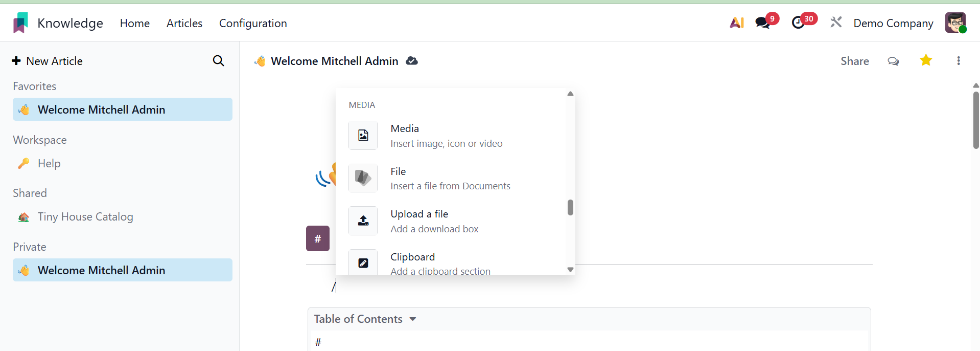Screen dimensions: 980x351
Task: Expand the Table of Contents dropdown
Action: click(x=412, y=319)
